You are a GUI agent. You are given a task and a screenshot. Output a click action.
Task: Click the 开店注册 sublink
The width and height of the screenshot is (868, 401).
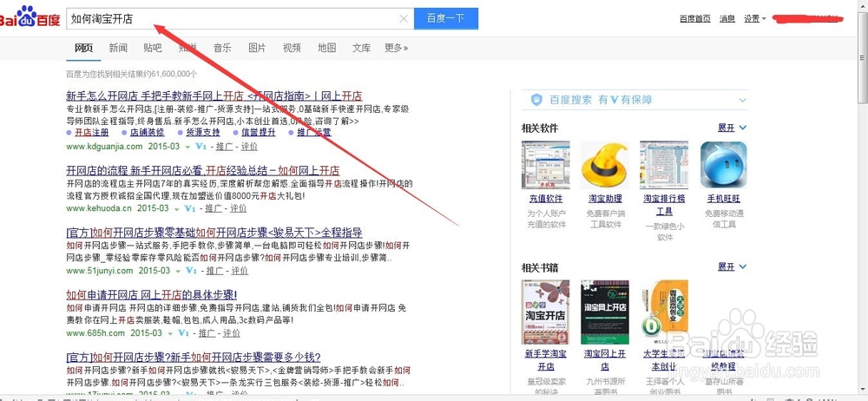92,133
